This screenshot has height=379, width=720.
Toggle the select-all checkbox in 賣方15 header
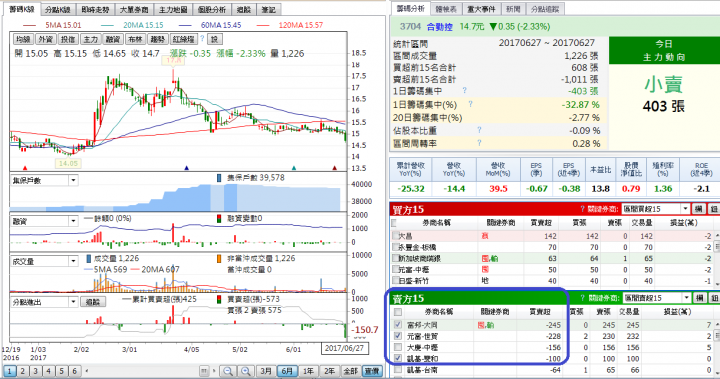398,312
